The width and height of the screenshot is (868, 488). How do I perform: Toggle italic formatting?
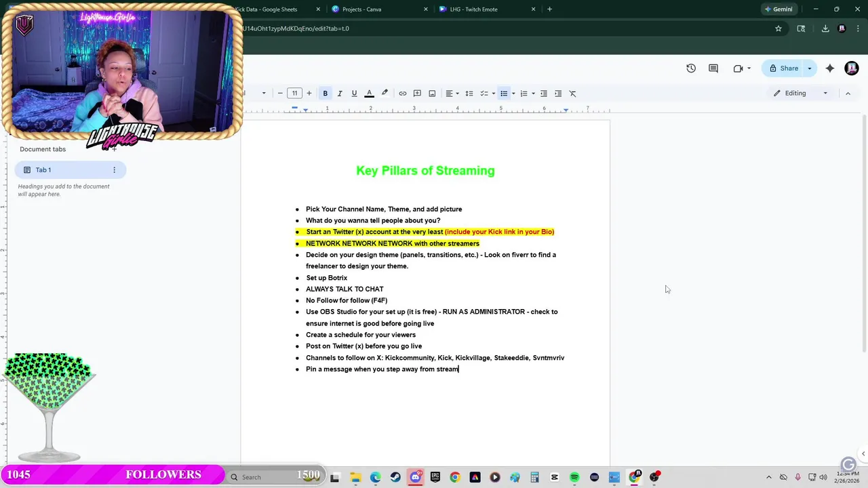[x=340, y=94]
